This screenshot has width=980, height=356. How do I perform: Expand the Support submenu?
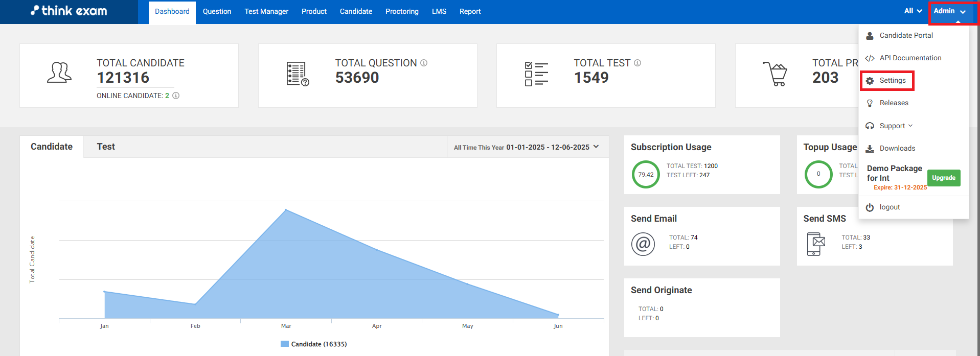[896, 126]
